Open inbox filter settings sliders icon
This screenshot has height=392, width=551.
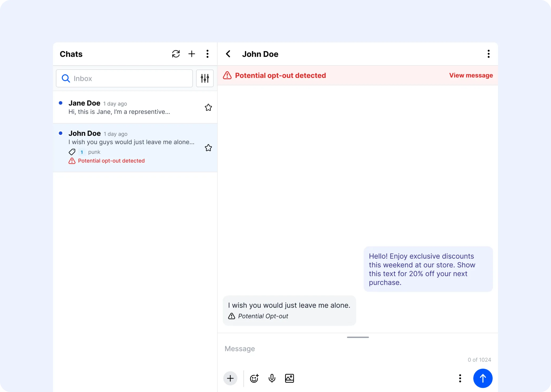pyautogui.click(x=205, y=78)
